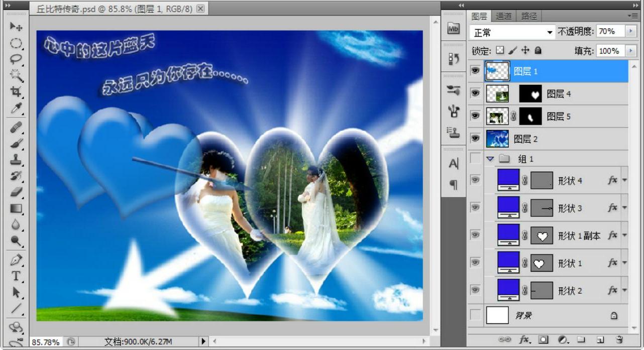Select the Horizontal Type tool
Image resolution: width=644 pixels, height=350 pixels.
coord(16,276)
